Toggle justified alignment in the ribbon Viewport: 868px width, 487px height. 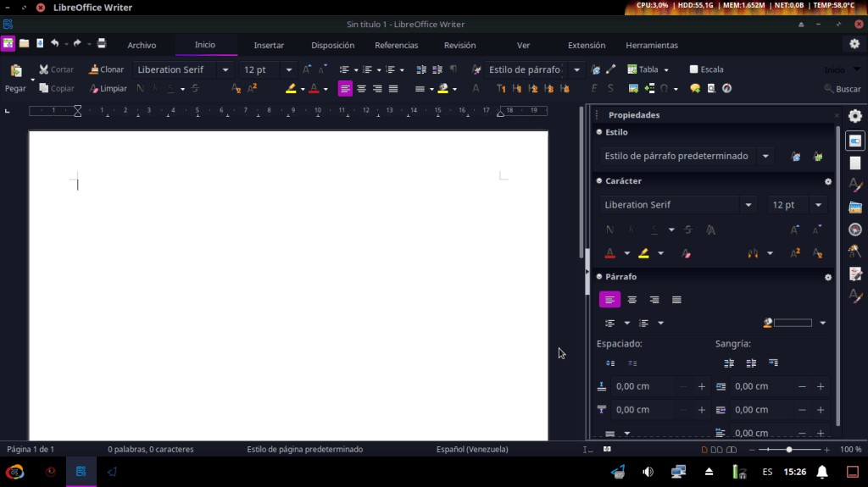coord(393,88)
